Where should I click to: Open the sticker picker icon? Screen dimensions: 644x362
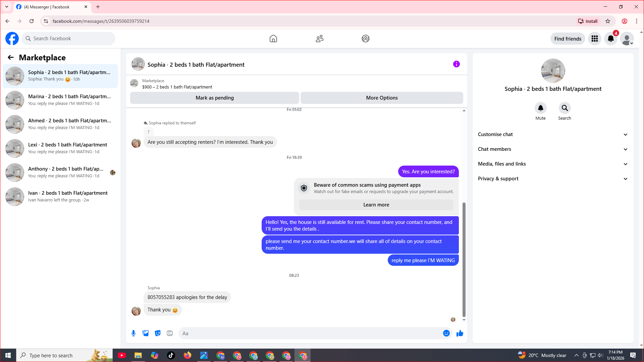coord(158,333)
